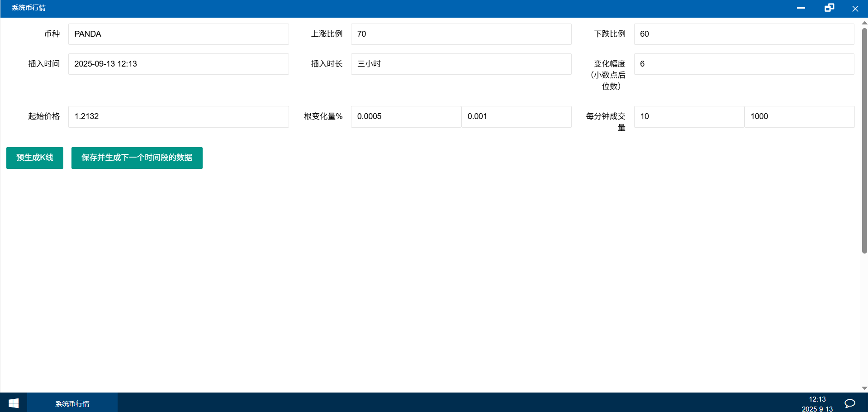Open the 插入时长 三小时 dropdown
The width and height of the screenshot is (868, 412).
(x=461, y=64)
